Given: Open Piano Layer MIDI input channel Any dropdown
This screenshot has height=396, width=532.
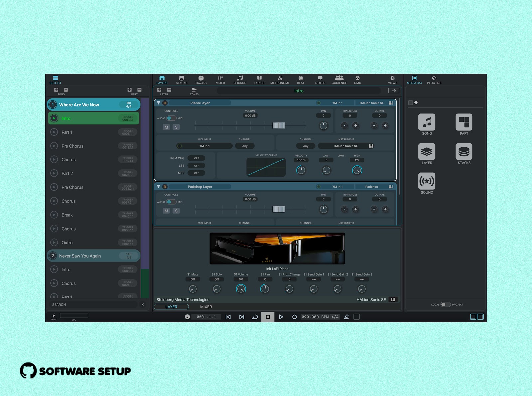Looking at the screenshot, I should tap(245, 146).
